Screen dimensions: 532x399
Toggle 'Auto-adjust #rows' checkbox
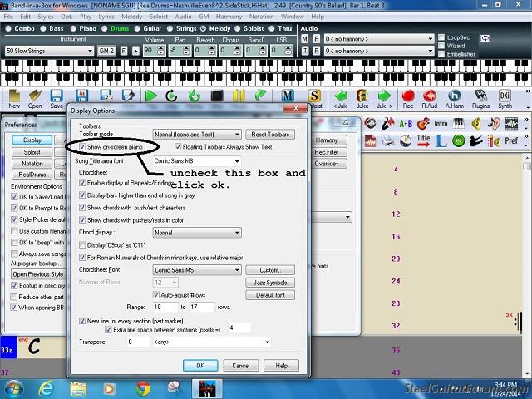click(x=156, y=295)
